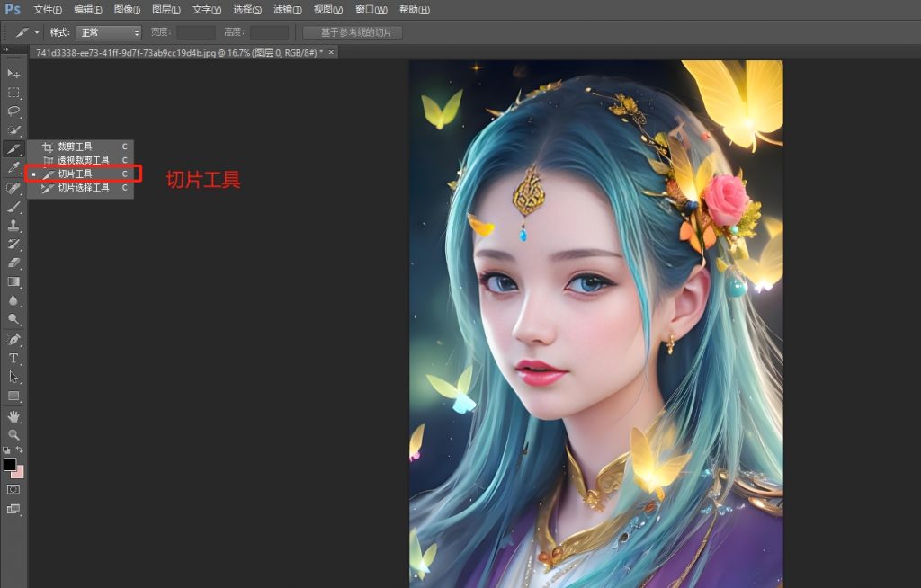Select the Blur tool
The image size is (921, 588).
coord(13,301)
